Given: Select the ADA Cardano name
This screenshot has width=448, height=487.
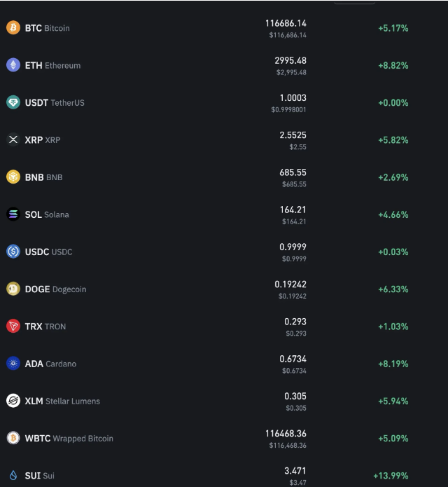Looking at the screenshot, I should tap(50, 364).
